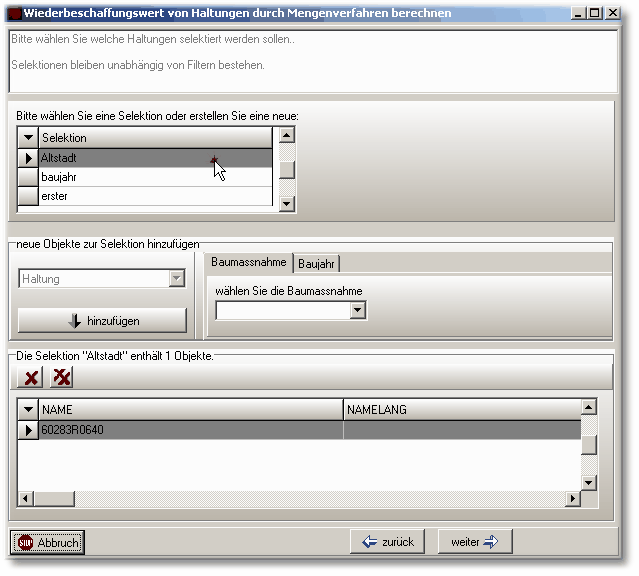Open the Haltung object type dropdown
The width and height of the screenshot is (639, 576).
click(177, 279)
